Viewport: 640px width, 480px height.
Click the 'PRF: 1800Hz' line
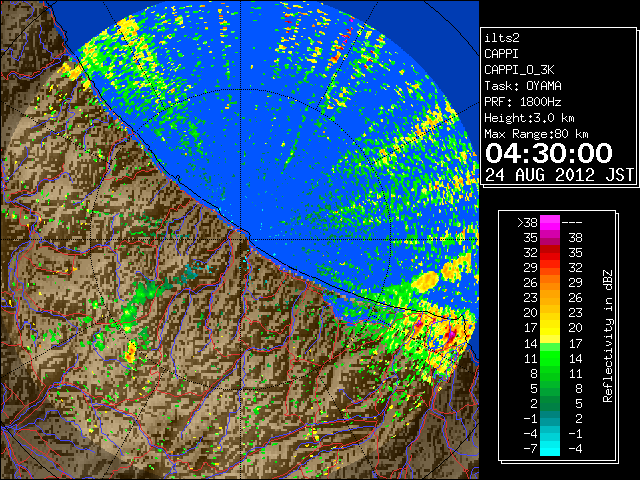point(523,102)
